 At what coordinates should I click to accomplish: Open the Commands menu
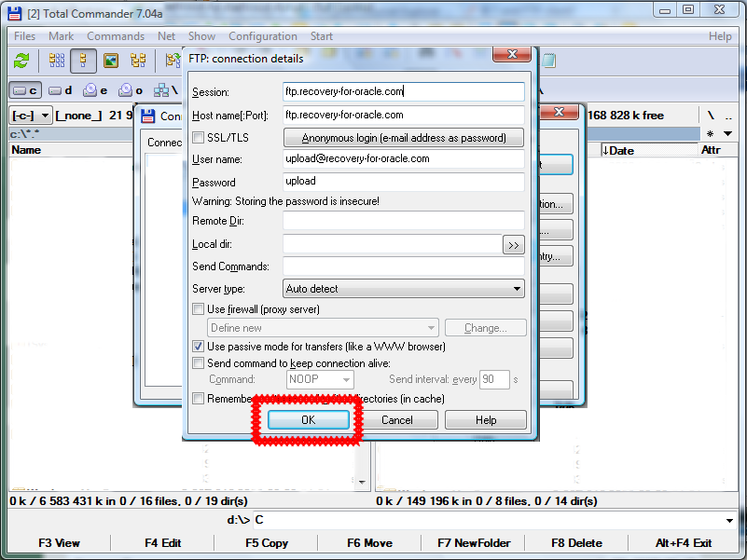[x=116, y=36]
